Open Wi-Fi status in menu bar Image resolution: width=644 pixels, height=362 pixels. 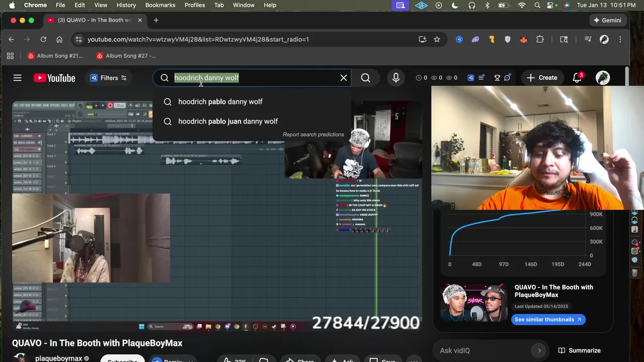pyautogui.click(x=522, y=5)
